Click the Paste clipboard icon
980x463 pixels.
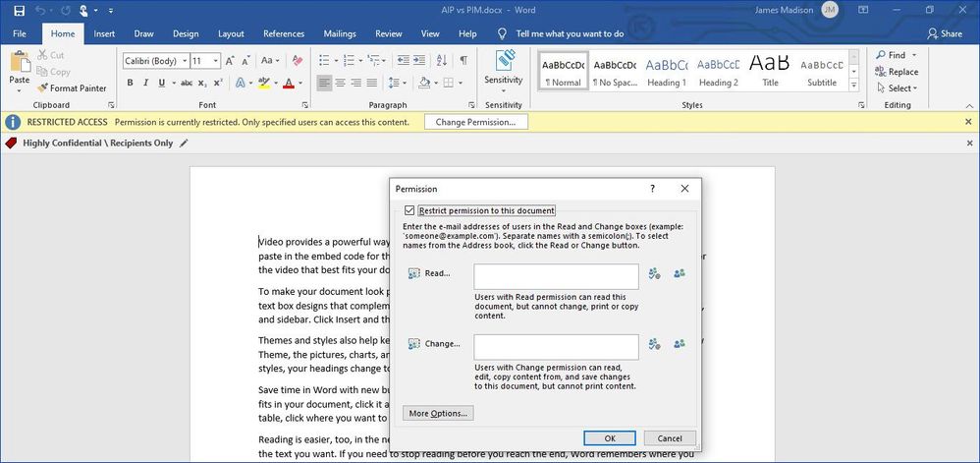click(20, 63)
